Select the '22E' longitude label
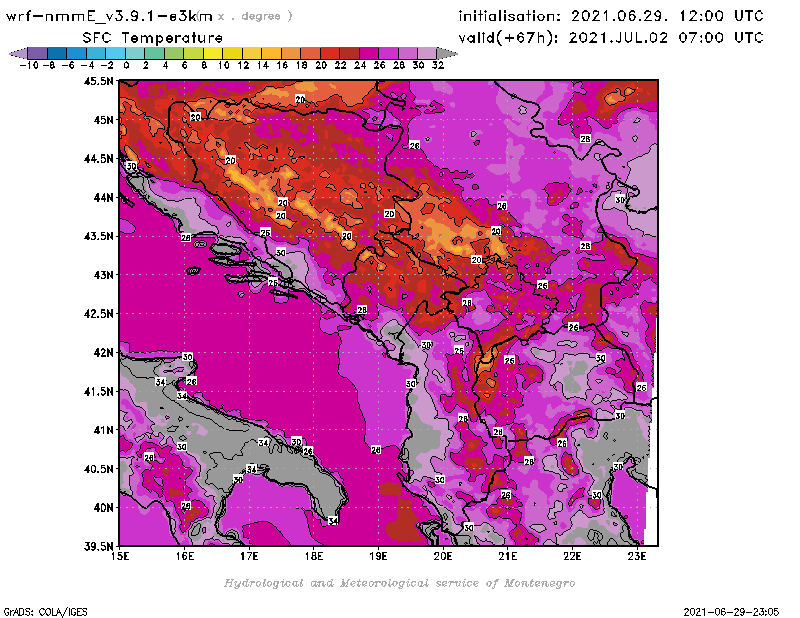Viewport: 800px width, 618px height. pyautogui.click(x=572, y=556)
